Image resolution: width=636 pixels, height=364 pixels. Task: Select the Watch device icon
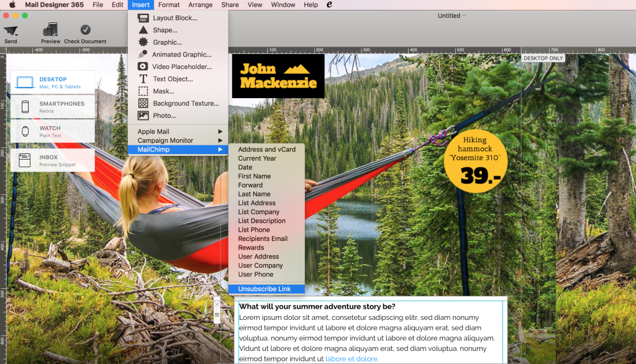(25, 131)
